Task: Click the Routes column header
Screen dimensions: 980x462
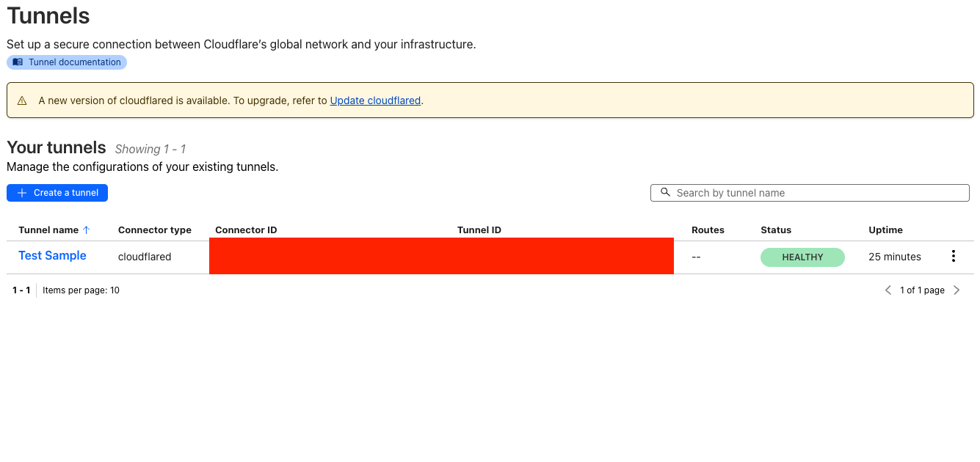Action: click(708, 230)
